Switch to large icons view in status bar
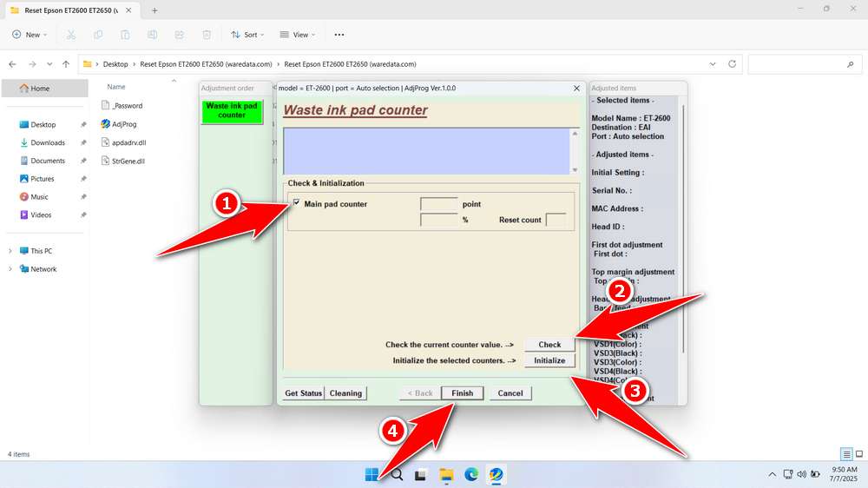 pyautogui.click(x=859, y=454)
